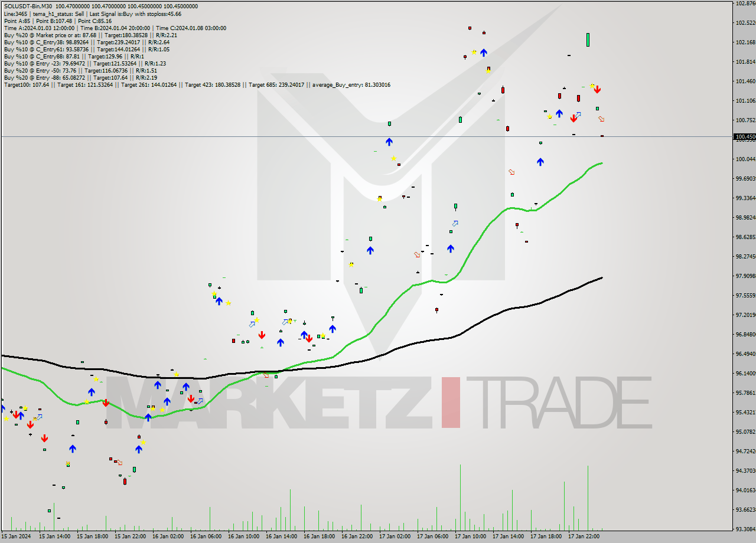This screenshot has height=543, width=756.
Task: Click the '15 Jan 18:00' time axis label
Action: click(93, 537)
